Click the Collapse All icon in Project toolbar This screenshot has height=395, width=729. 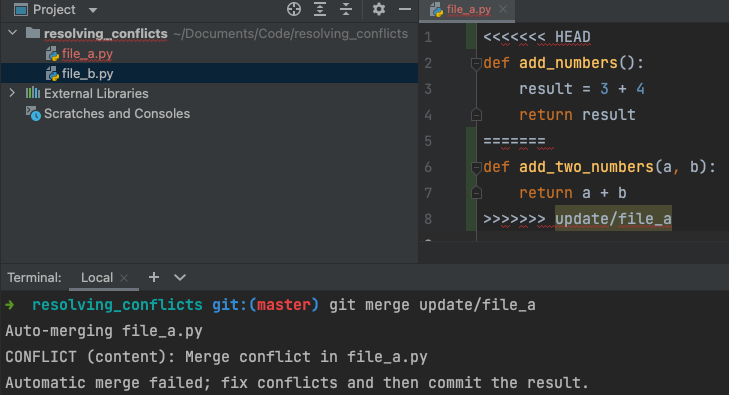(346, 9)
